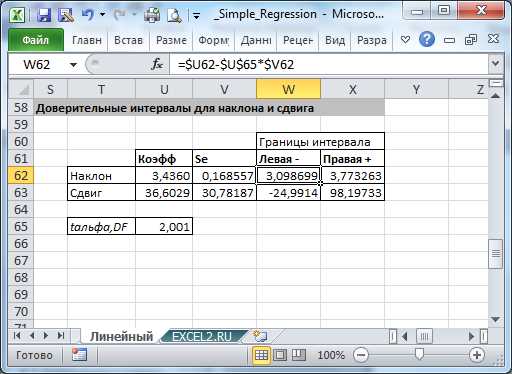Click the Name Box showing W62
Image resolution: width=512 pixels, height=374 pixels.
pos(37,64)
